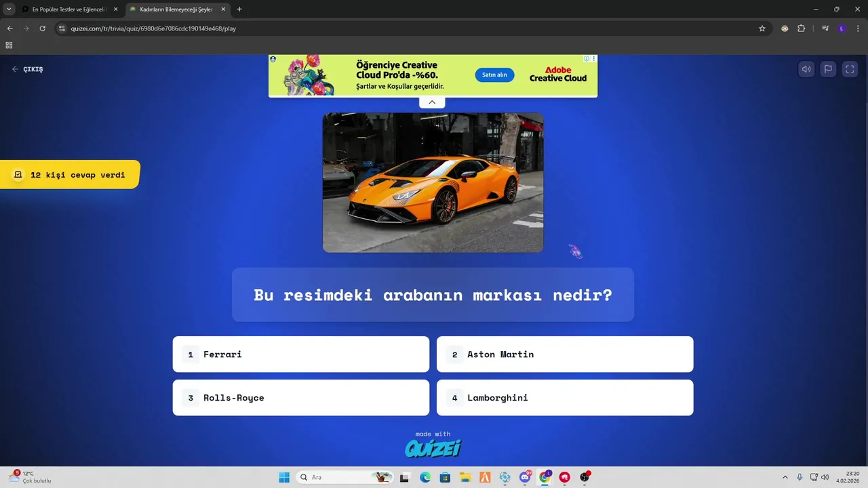Viewport: 868px width, 488px height.
Task: Open the Extensions puzzle menu
Action: (x=802, y=28)
